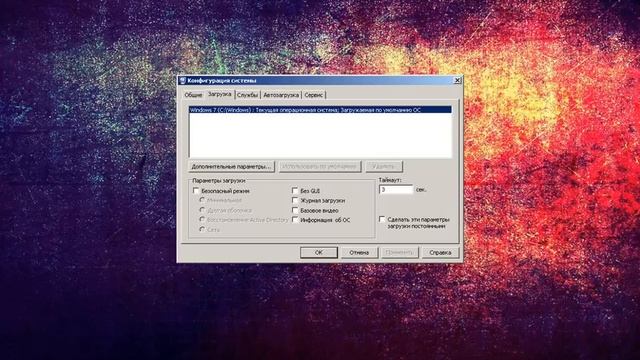The width and height of the screenshot is (640, 360).
Task: Check Сделать эти параметры загрузки постоянными
Action: (382, 220)
